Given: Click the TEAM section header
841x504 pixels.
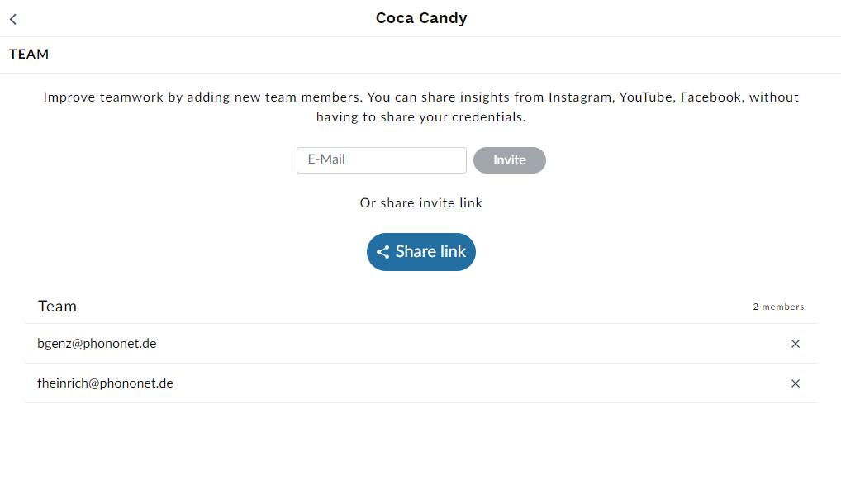Looking at the screenshot, I should pos(29,55).
